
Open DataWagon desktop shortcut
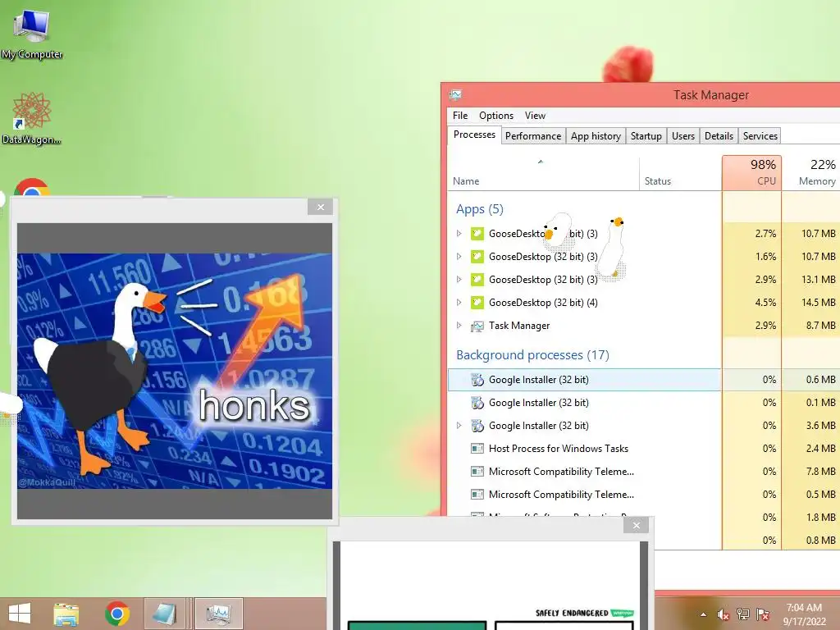coord(32,118)
